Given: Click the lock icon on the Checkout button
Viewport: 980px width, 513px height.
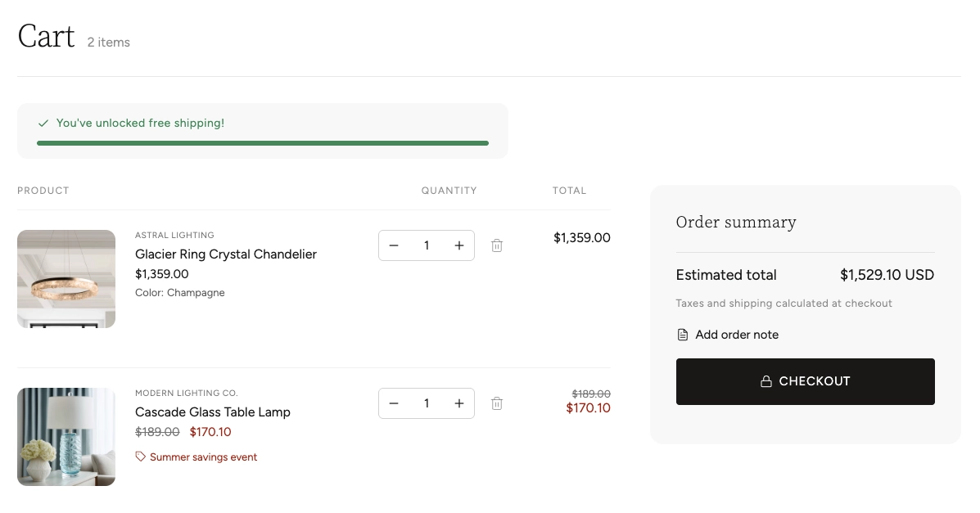Looking at the screenshot, I should (x=766, y=381).
